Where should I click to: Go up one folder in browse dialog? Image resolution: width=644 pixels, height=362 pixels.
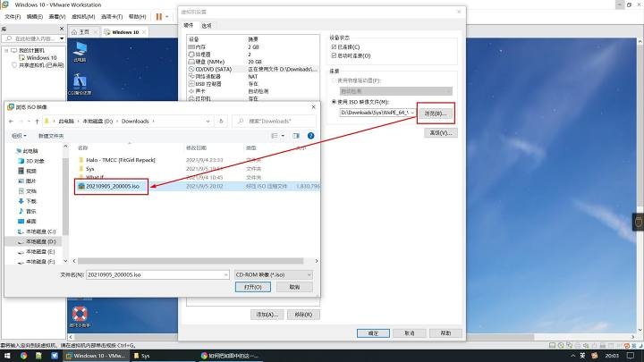pos(37,121)
